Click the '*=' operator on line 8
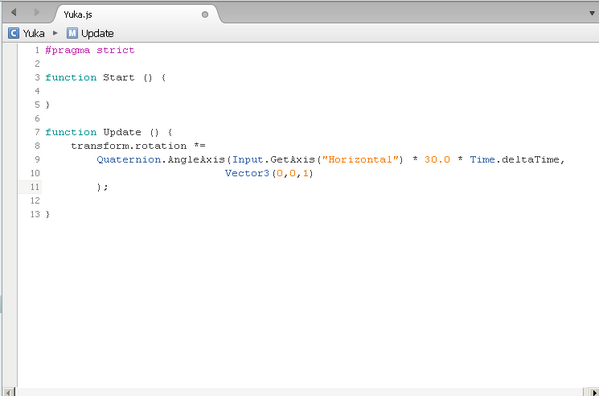 pyautogui.click(x=199, y=145)
